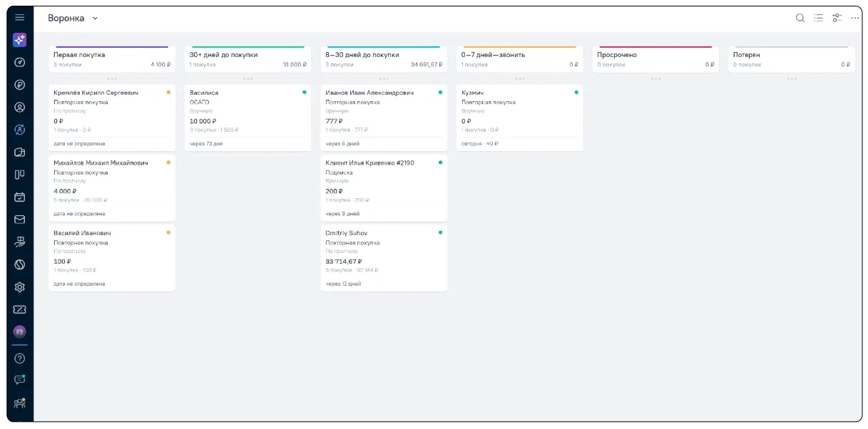Open the Кузмич card
Image resolution: width=868 pixels, height=429 pixels.
click(519, 118)
